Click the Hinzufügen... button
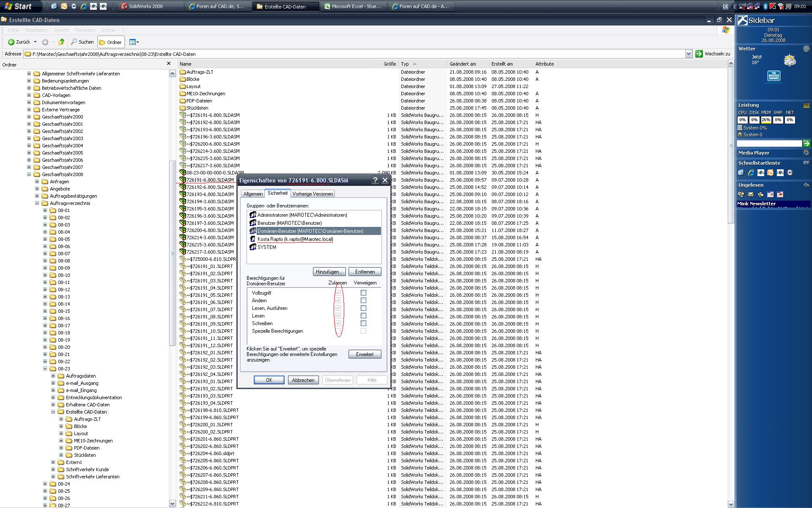 [x=329, y=272]
